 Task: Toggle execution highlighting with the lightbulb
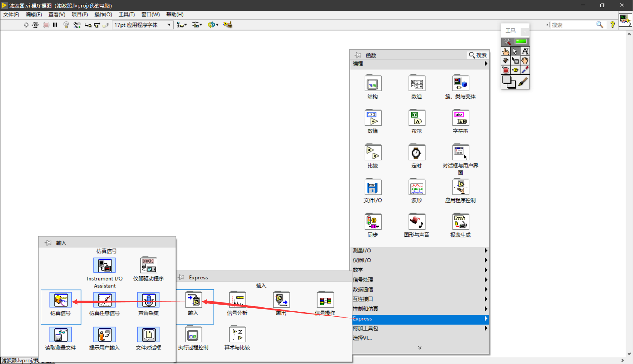(66, 25)
